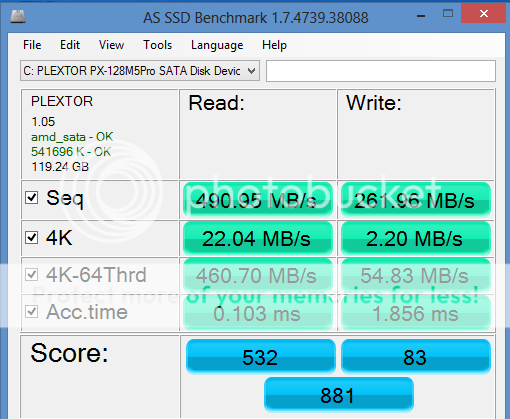Click the amd_sata - OK driver status
510x419 pixels.
pos(72,137)
